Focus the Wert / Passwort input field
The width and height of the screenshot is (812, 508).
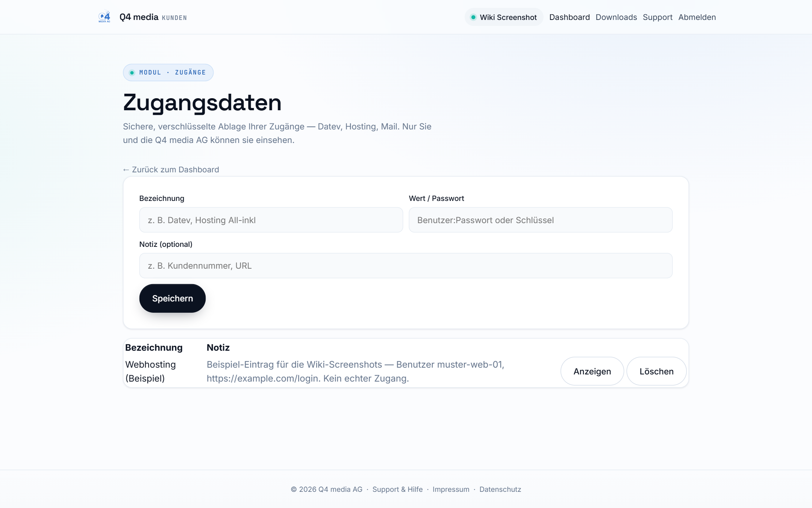coord(541,220)
